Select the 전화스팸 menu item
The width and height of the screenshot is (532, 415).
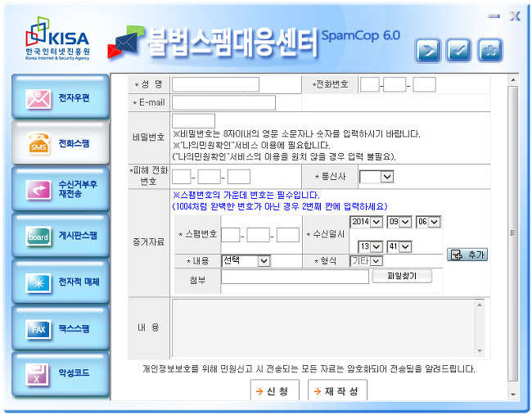[x=61, y=142]
